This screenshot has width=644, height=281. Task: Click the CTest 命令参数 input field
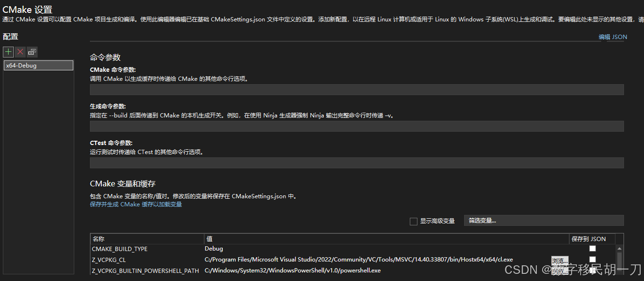click(x=357, y=163)
